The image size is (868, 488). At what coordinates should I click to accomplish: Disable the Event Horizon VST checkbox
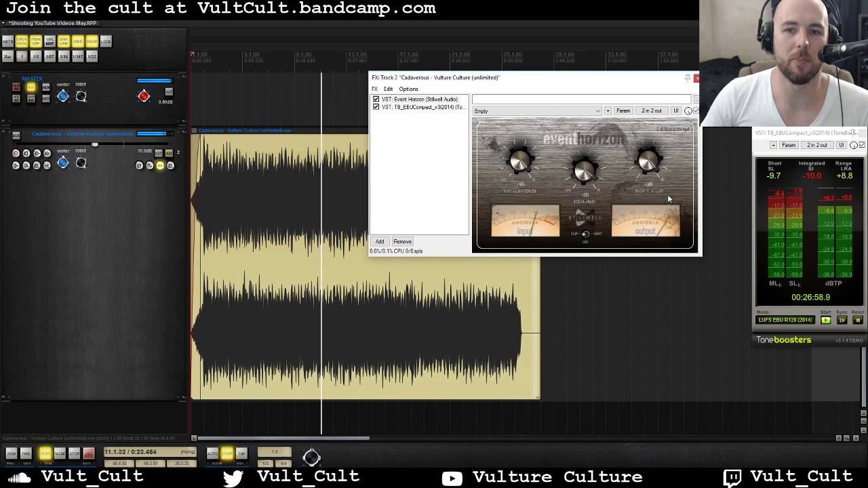tap(376, 99)
